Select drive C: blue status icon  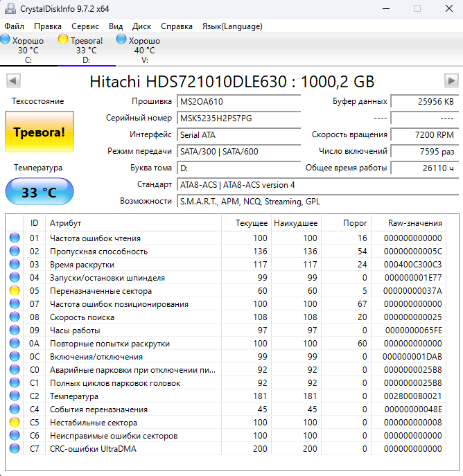click(6, 40)
